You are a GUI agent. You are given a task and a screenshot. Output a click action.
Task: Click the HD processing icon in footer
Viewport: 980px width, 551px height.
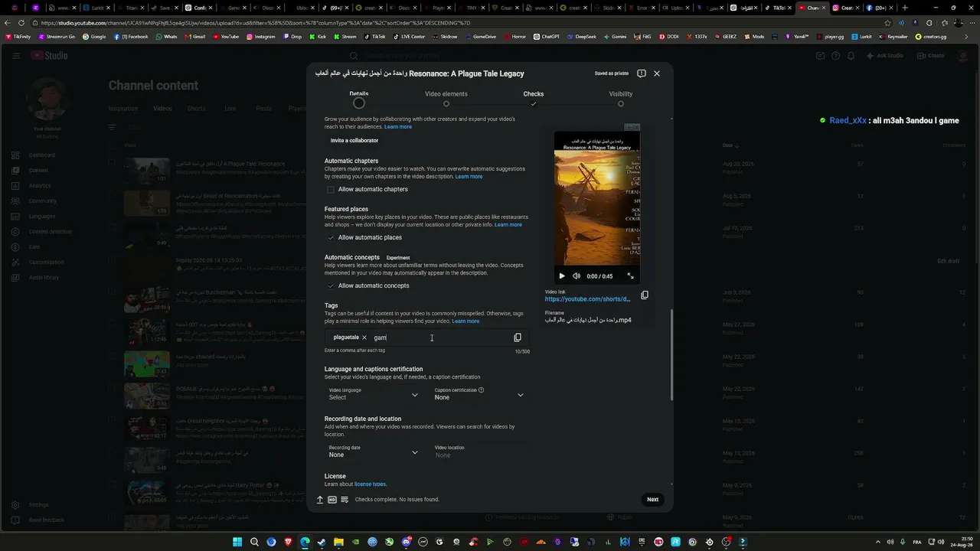[x=332, y=500]
